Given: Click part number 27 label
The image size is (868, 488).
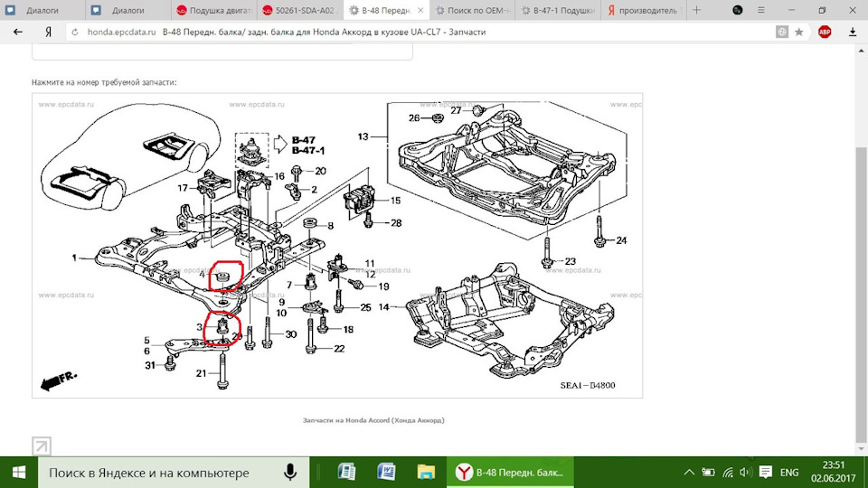Looking at the screenshot, I should point(456,110).
